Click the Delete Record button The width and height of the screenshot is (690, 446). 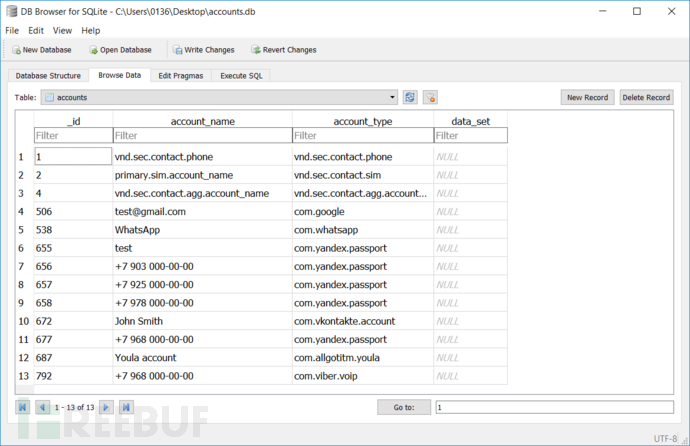tap(646, 97)
